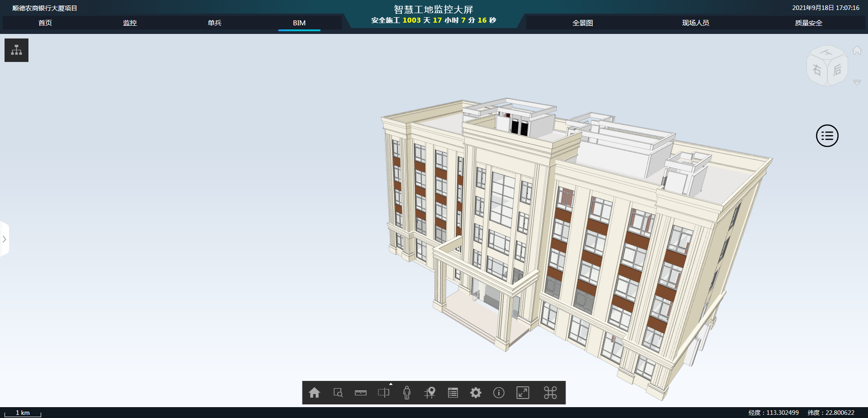Screen dimensions: 868x418
Task: Expand the collapsed left side panel
Action: (x=5, y=239)
